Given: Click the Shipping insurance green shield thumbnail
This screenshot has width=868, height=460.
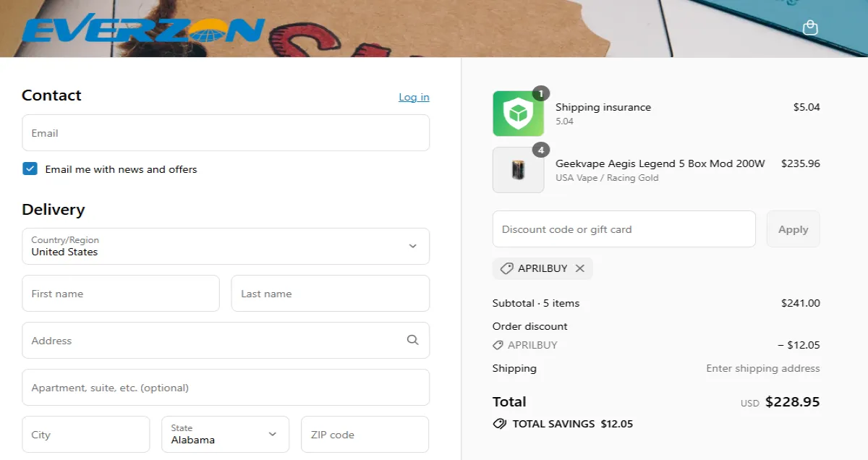Looking at the screenshot, I should click(x=518, y=114).
